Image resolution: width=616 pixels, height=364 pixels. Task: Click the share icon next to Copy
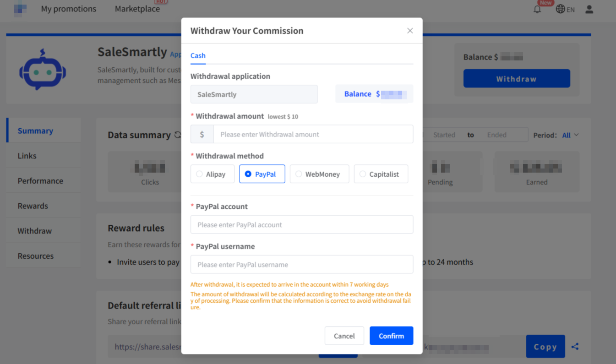(x=575, y=347)
